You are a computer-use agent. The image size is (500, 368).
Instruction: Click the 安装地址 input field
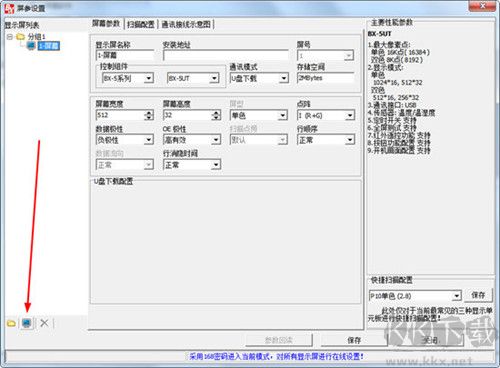(226, 55)
